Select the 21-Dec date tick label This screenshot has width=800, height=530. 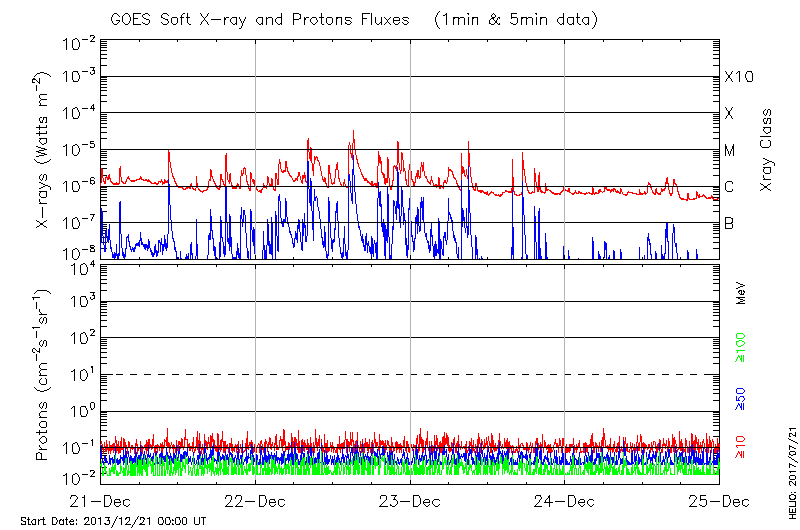(101, 501)
